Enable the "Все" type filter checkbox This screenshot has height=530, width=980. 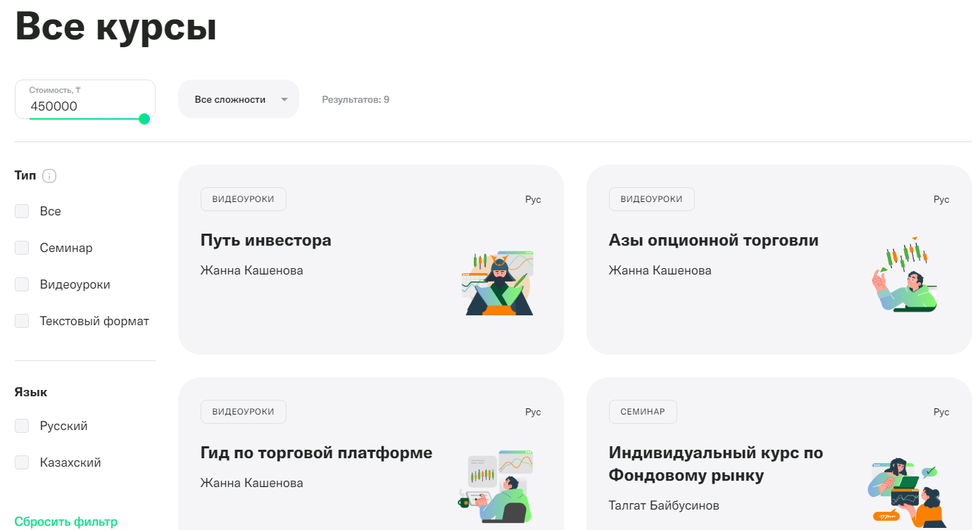22,210
